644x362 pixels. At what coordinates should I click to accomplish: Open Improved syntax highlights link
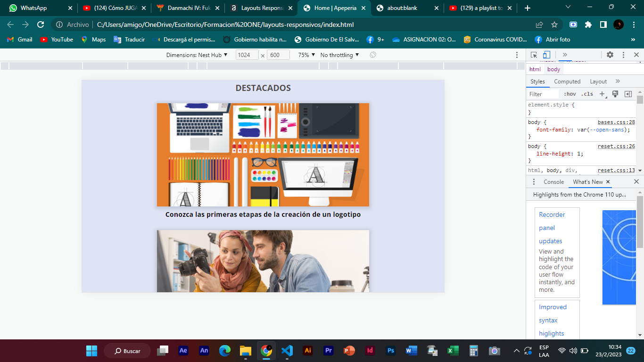[553, 320]
